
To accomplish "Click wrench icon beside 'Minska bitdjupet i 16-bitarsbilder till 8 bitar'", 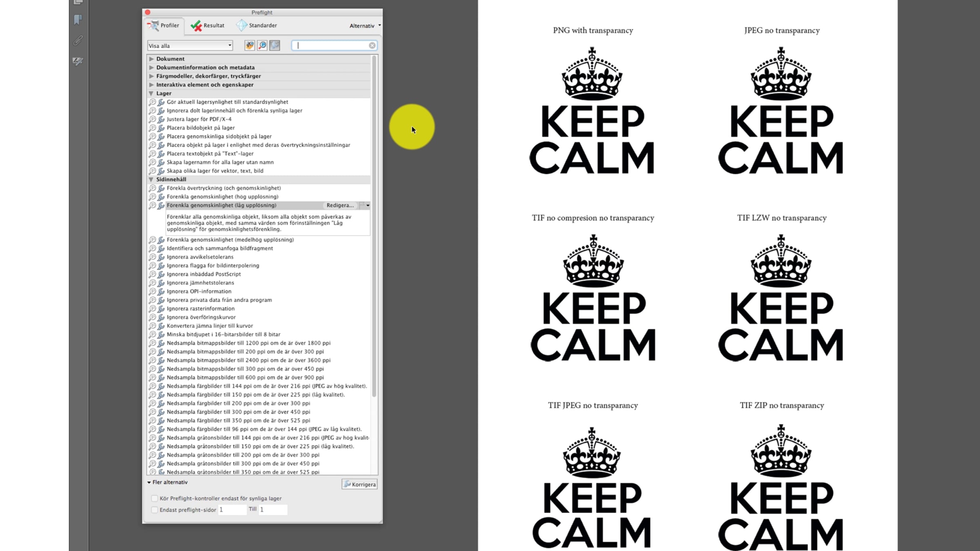I will coord(161,334).
